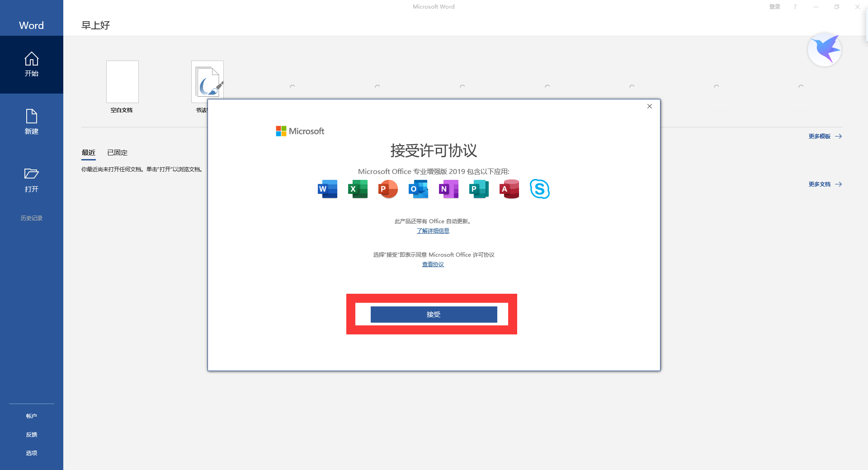
Task: Open 反馈 feedback in the sidebar
Action: pyautogui.click(x=32, y=434)
